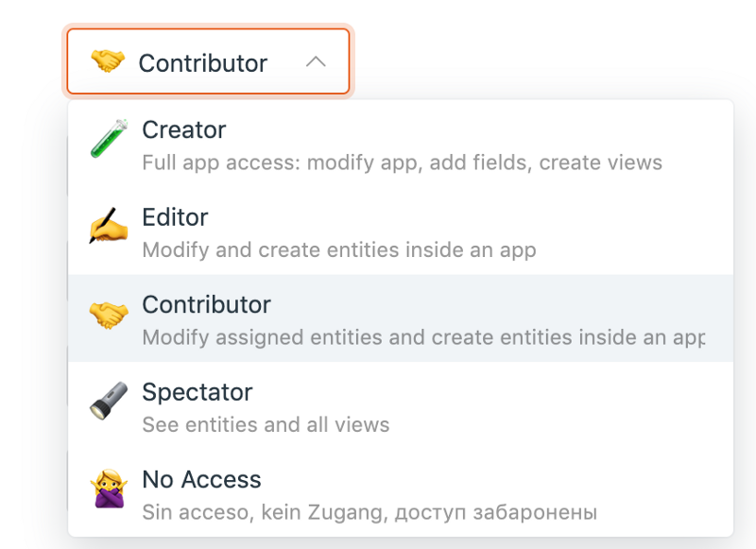Click the upward-pointing arrow on the role button
The height and width of the screenshot is (549, 756).
point(317,60)
